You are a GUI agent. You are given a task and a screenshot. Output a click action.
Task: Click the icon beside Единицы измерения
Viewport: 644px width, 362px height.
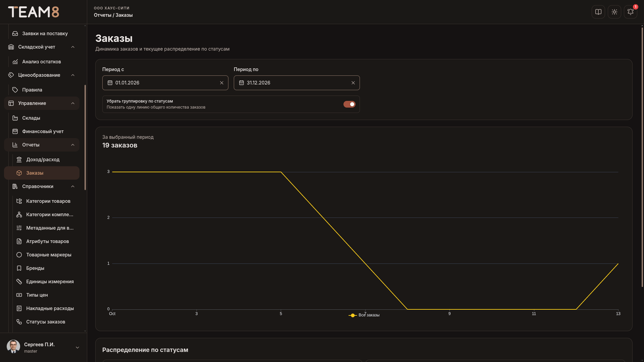click(x=19, y=282)
